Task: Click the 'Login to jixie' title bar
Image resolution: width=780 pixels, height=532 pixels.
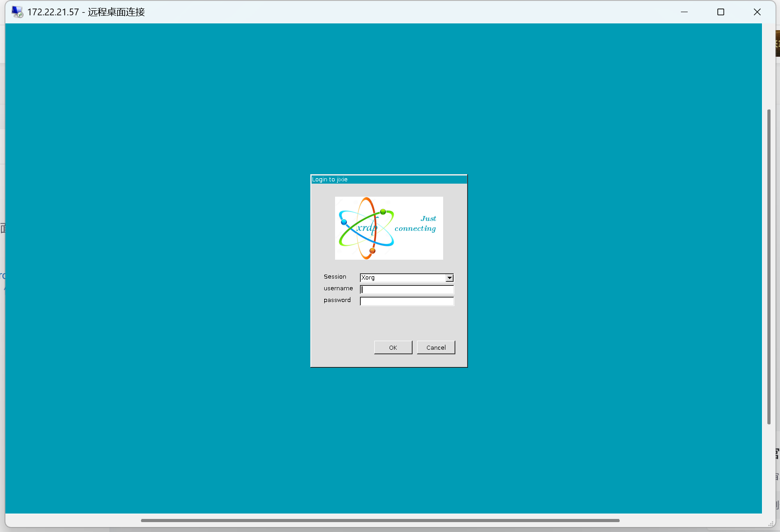Action: pyautogui.click(x=389, y=179)
